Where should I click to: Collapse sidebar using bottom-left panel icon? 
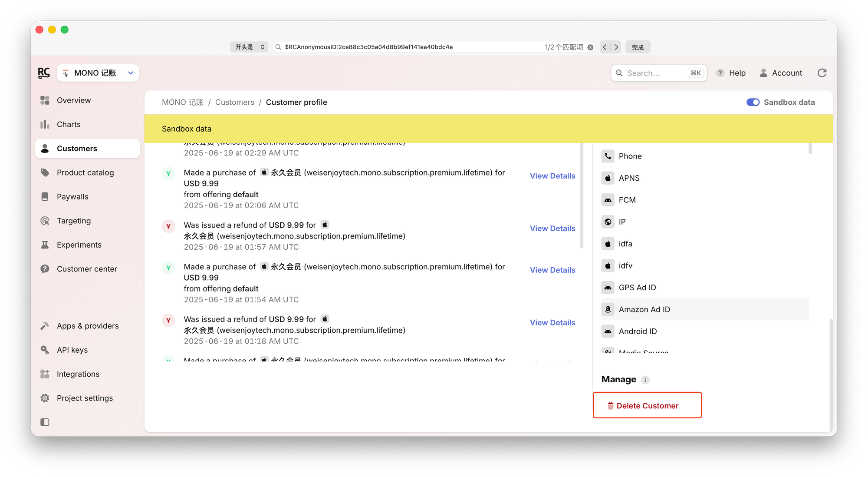(x=45, y=422)
